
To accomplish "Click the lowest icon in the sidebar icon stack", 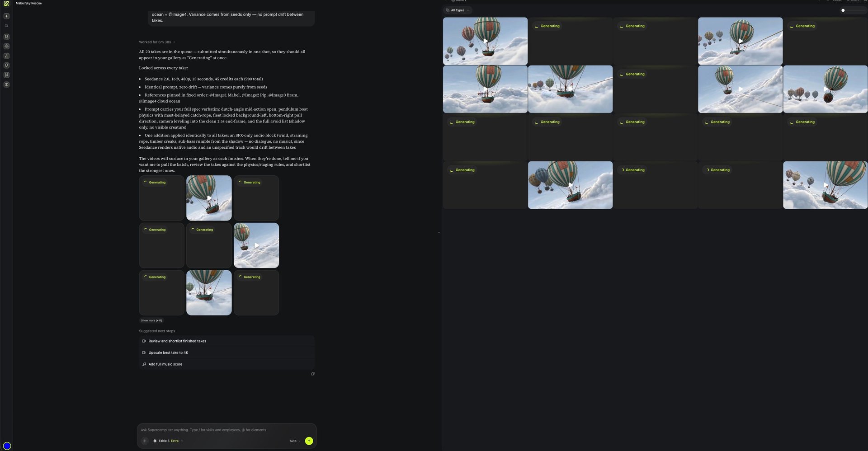I will tap(6, 85).
